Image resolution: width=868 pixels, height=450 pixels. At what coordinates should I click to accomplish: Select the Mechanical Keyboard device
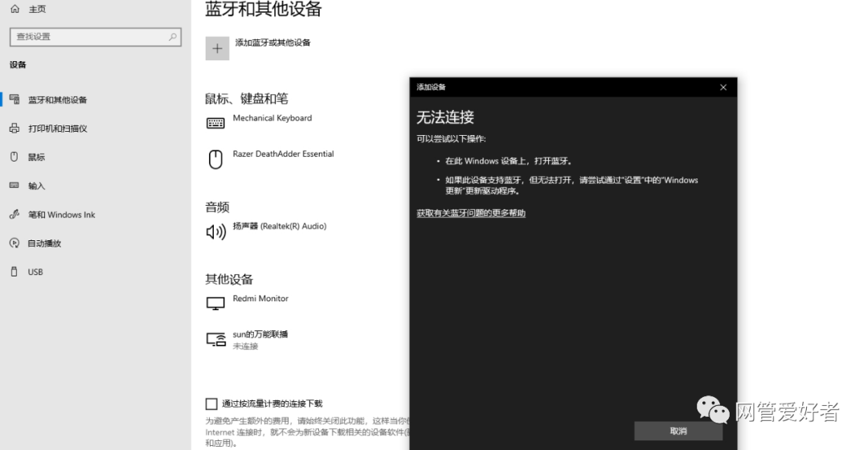click(272, 118)
